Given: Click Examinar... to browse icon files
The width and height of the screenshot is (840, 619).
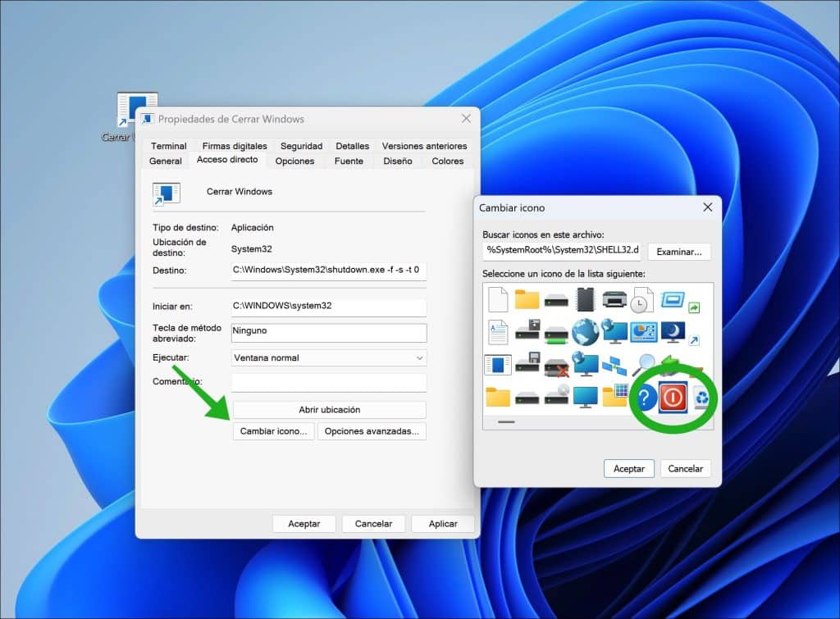Looking at the screenshot, I should pyautogui.click(x=678, y=252).
